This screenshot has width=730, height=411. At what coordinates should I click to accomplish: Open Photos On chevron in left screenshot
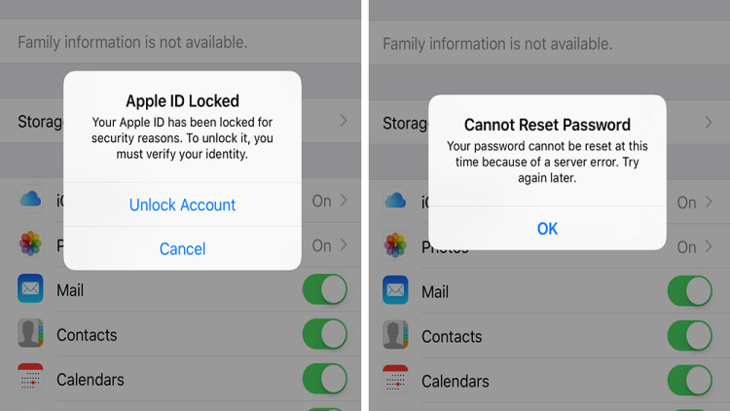(344, 245)
